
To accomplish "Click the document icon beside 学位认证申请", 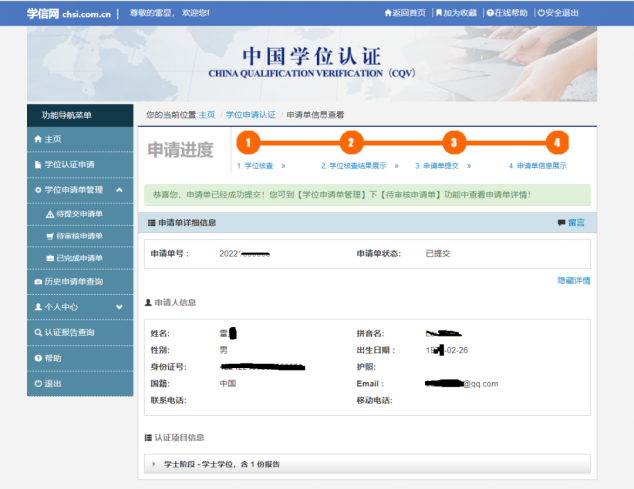I will tap(38, 164).
